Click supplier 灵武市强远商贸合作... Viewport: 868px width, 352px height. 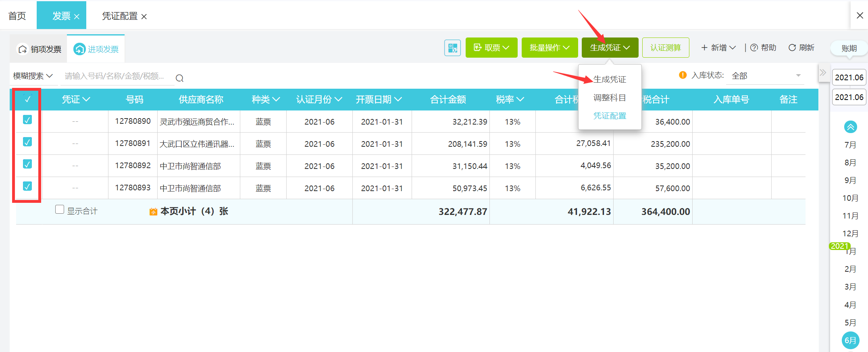[x=197, y=122]
